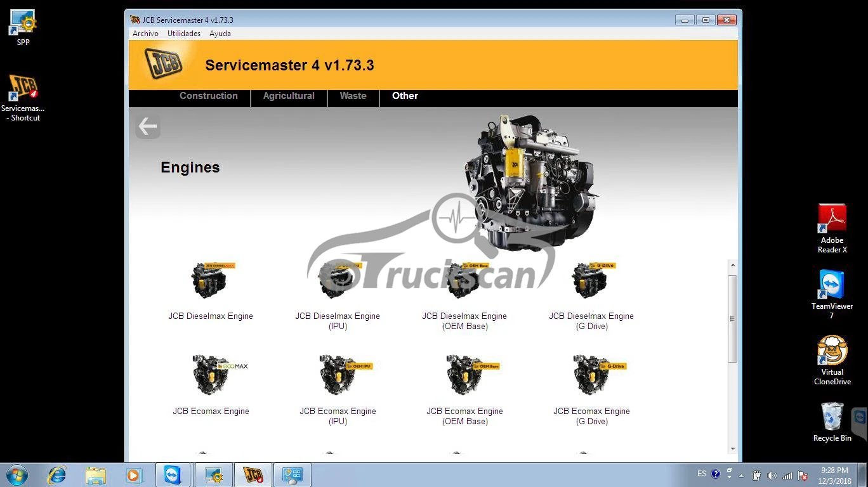Choose the JCB Ecomax Engine (OEM Base) icon
Viewport: 868px width, 487px height.
pyautogui.click(x=472, y=375)
